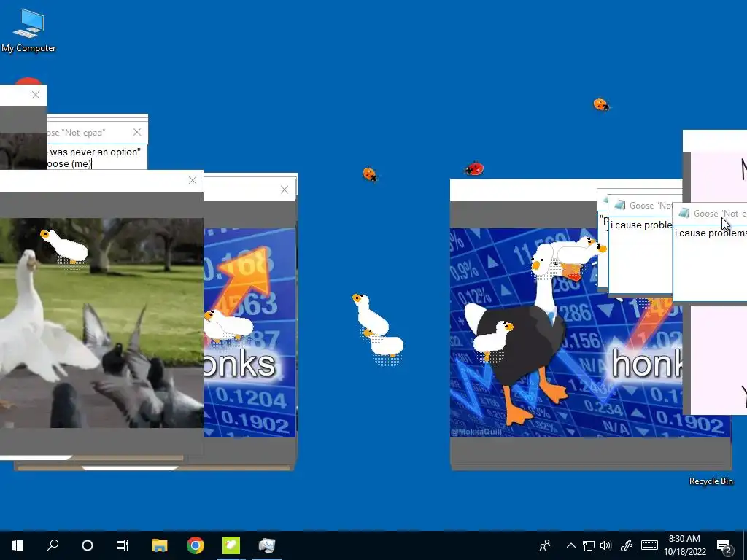747x560 pixels.
Task: Click title bar reading 'ose "Not-epad"'
Action: (x=97, y=132)
